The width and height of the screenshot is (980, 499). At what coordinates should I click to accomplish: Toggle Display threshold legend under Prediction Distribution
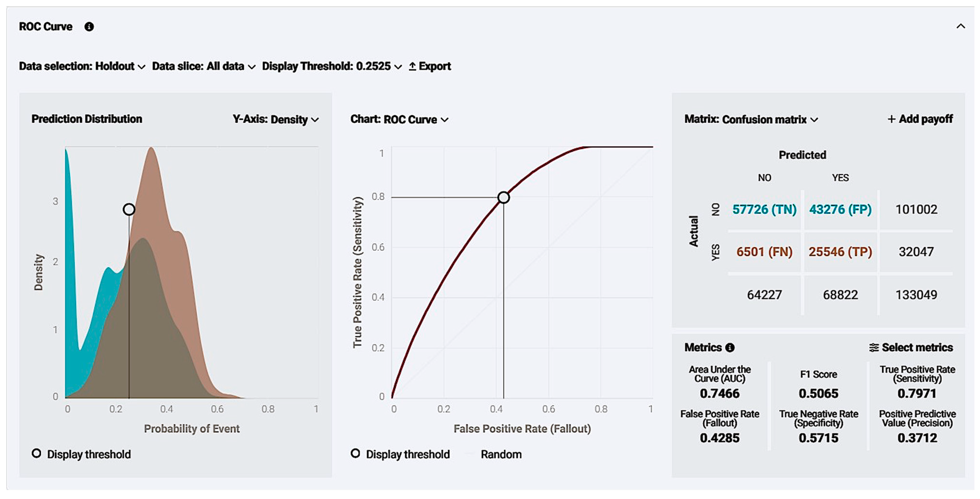click(x=81, y=454)
